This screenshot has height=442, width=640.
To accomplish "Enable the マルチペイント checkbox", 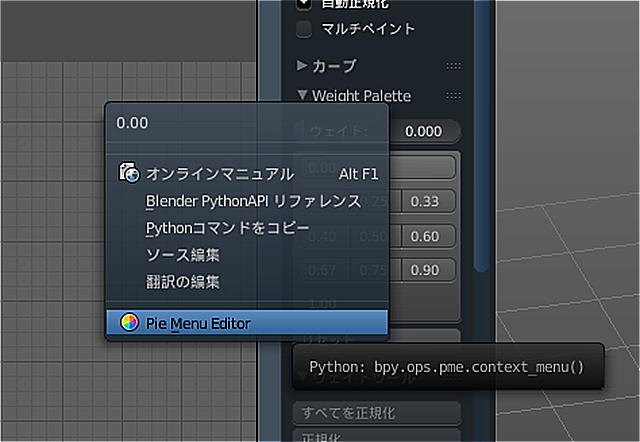I will pos(304,29).
